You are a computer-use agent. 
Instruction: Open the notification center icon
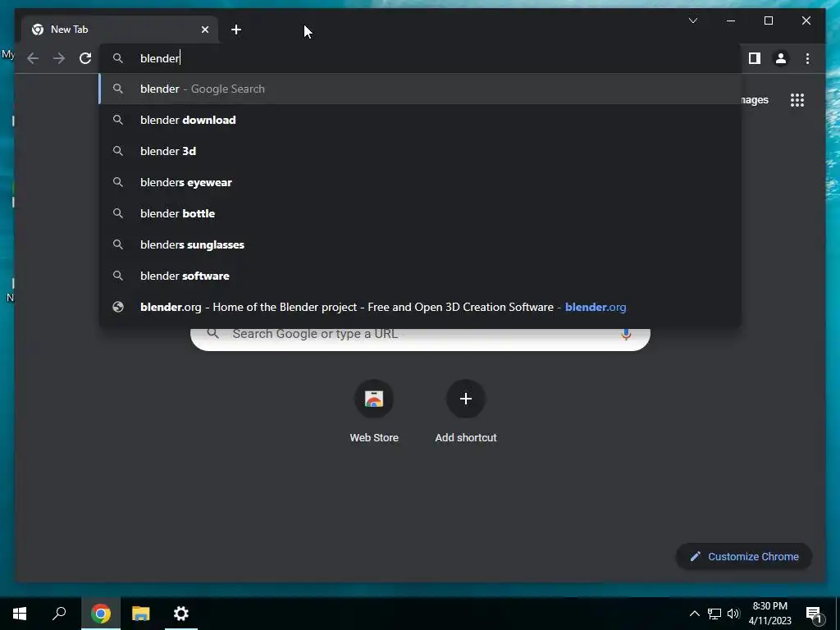coord(814,614)
